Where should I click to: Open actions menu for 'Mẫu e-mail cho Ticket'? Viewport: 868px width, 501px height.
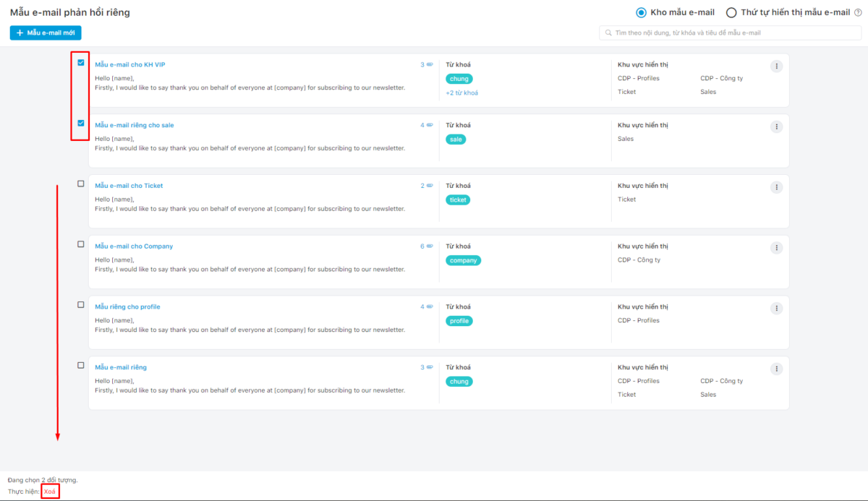click(x=776, y=187)
